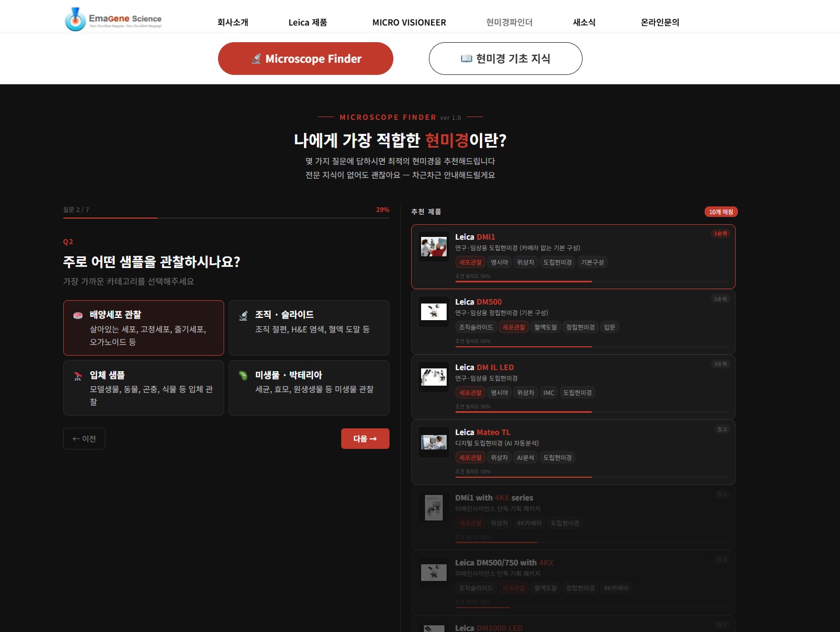This screenshot has height=632, width=840.
Task: Select the 미생물 · 박테리아 sample option
Action: (309, 388)
